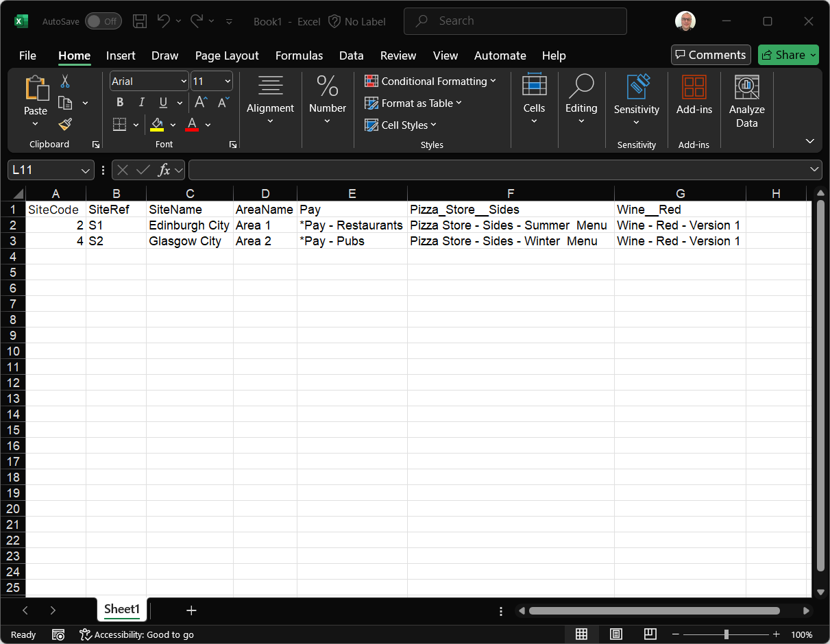
Task: Select cell C2 containing Edinburgh City
Action: click(189, 225)
